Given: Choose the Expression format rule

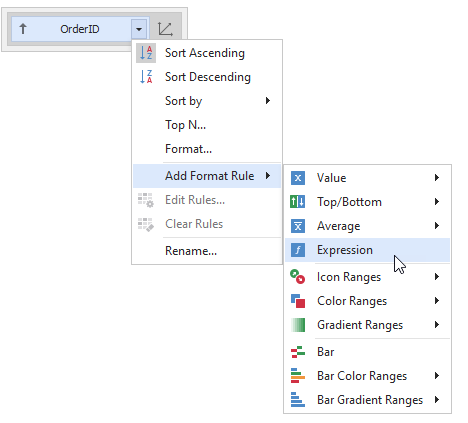Looking at the screenshot, I should 367,250.
